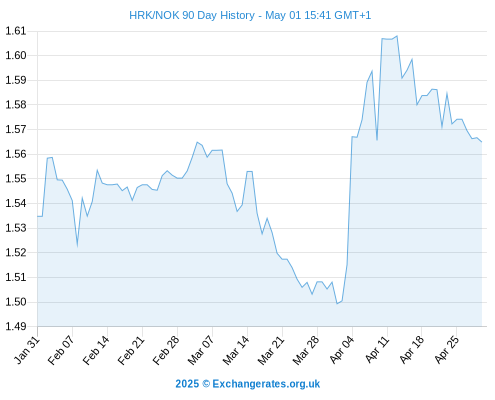The width and height of the screenshot is (495, 400).
Task: Click the chart title HRK/NOK 90 Day History
Action: [x=192, y=15]
